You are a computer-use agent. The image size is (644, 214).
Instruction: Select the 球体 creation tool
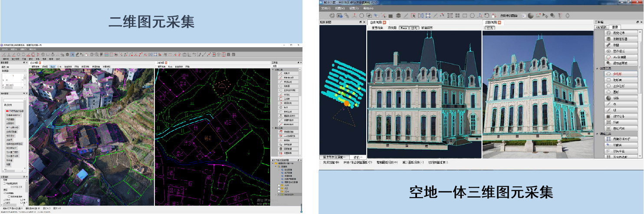tap(621, 98)
